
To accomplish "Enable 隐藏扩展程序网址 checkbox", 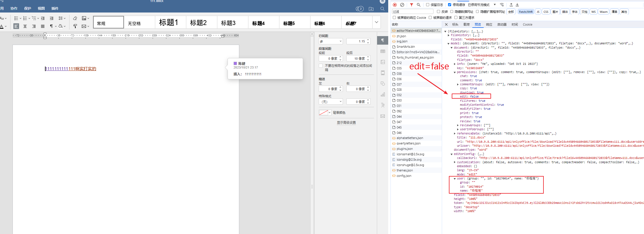I will pos(477,12).
